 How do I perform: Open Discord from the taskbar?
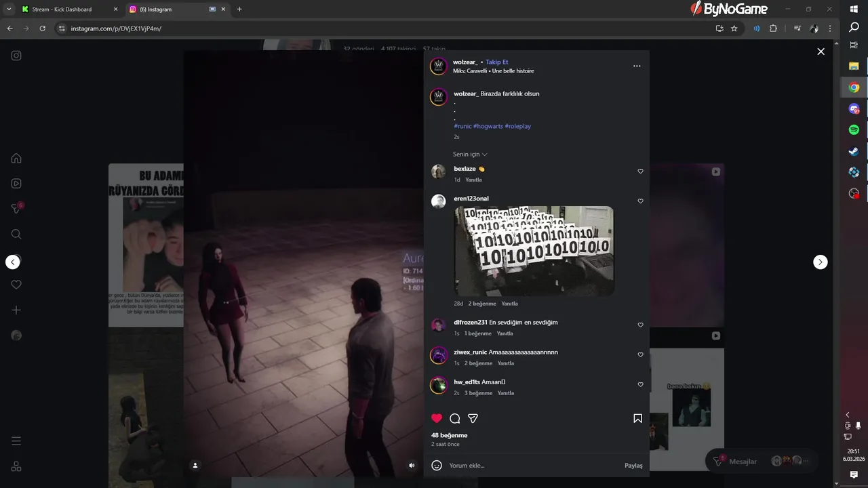[x=854, y=108]
